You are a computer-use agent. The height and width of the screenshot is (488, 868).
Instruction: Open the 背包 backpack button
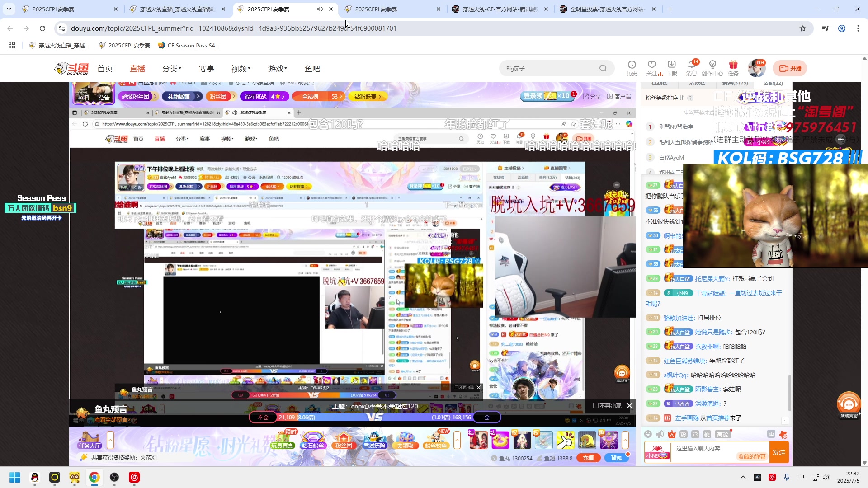616,458
